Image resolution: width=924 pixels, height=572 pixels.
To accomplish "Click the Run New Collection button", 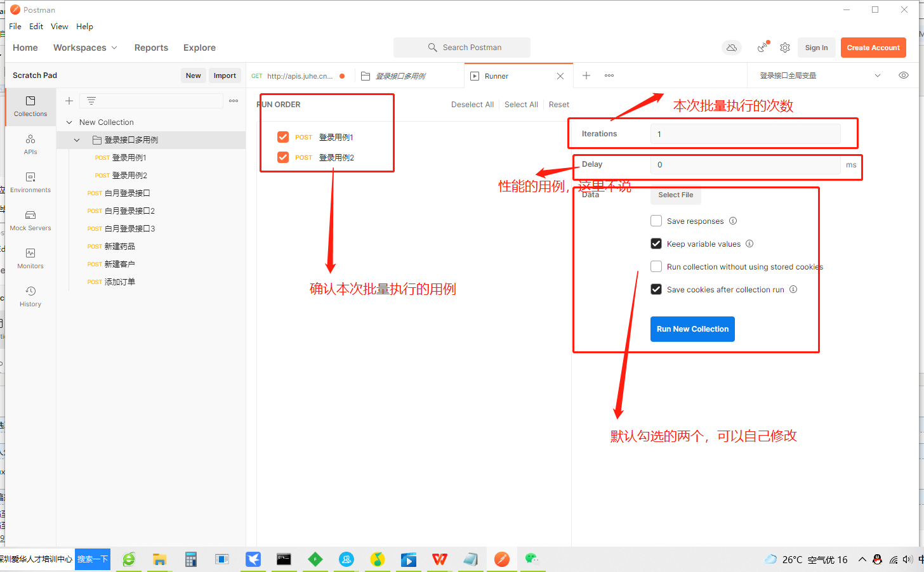I will coord(692,329).
